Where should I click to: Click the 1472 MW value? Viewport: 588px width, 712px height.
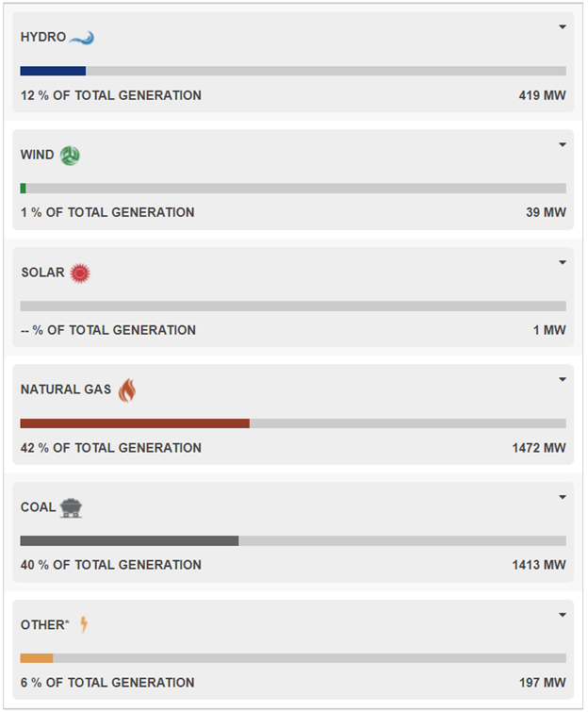tap(539, 448)
